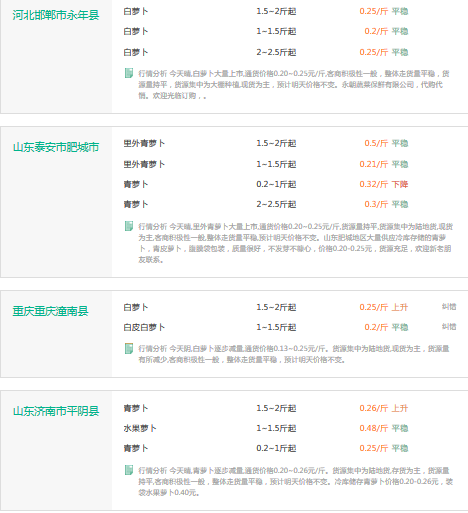Click the 行情分析 text block for 潼南县
Image resolution: width=468 pixels, height=513 pixels.
tap(294, 354)
